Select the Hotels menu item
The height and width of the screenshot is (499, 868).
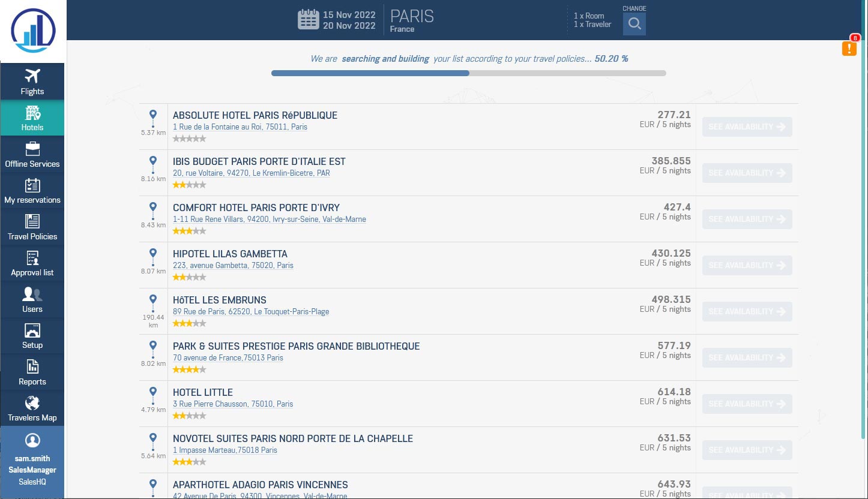click(32, 118)
